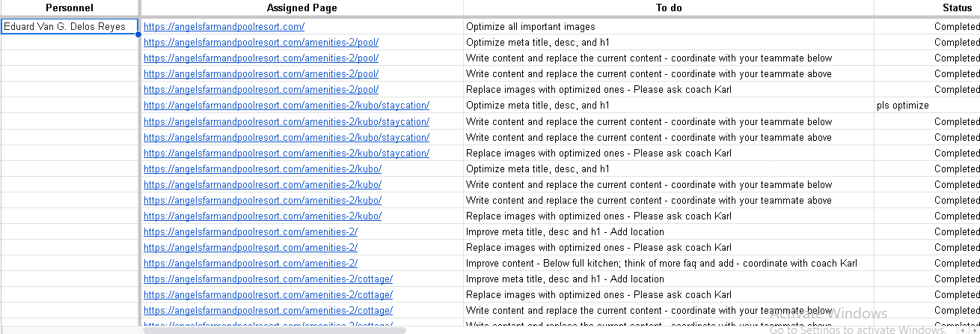Select Completed status for 'Optimize all important images'
The width and height of the screenshot is (980, 334).
click(x=956, y=26)
